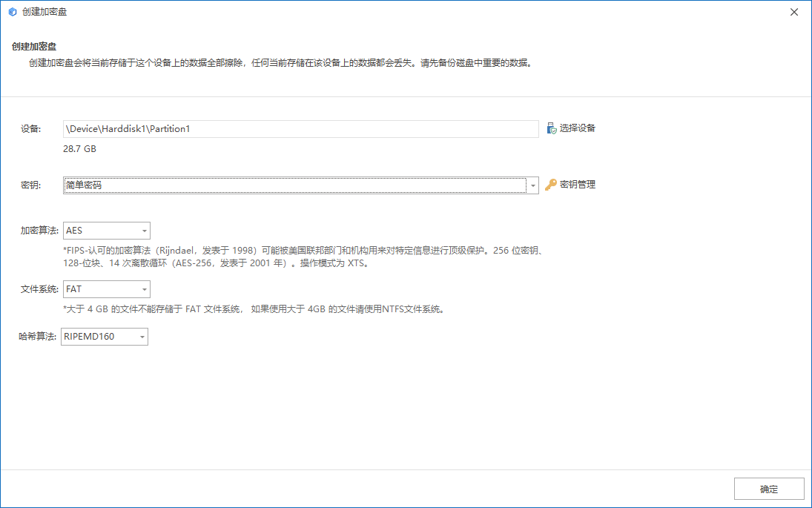Click the FAT 4 GB limit note
This screenshot has height=508, width=812.
point(254,309)
